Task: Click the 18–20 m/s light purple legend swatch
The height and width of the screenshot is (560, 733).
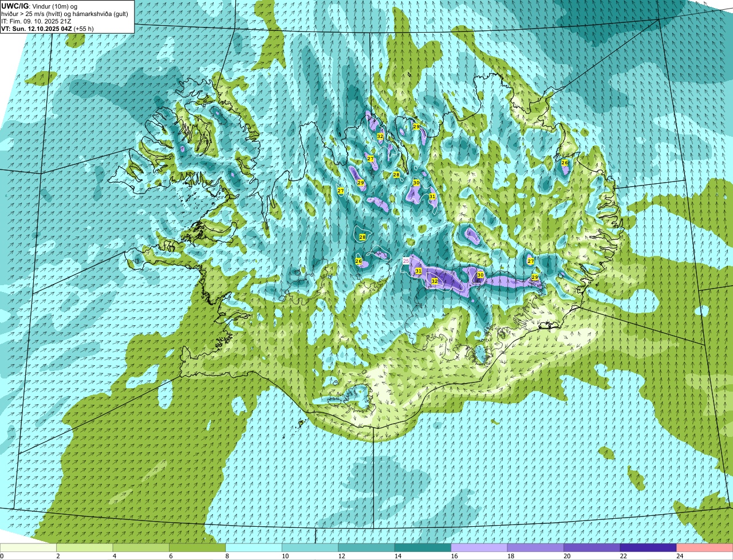Action: tap(536, 547)
